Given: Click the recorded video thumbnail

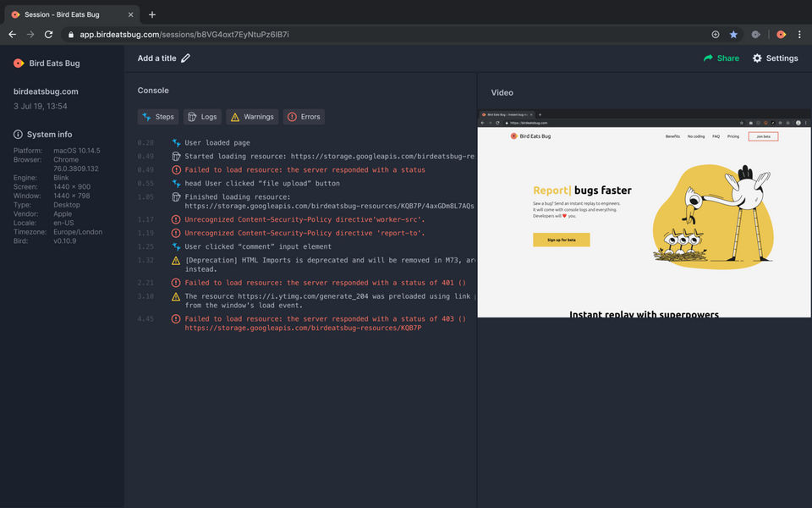Looking at the screenshot, I should (x=644, y=214).
